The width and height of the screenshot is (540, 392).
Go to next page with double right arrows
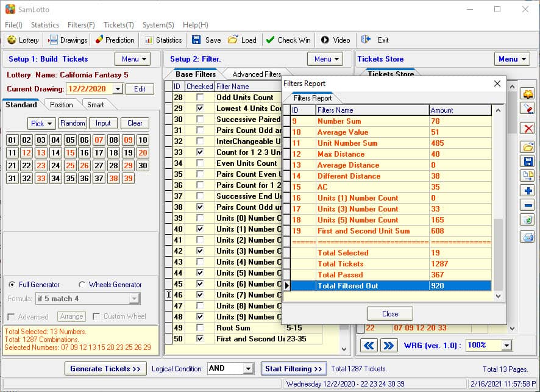389,346
